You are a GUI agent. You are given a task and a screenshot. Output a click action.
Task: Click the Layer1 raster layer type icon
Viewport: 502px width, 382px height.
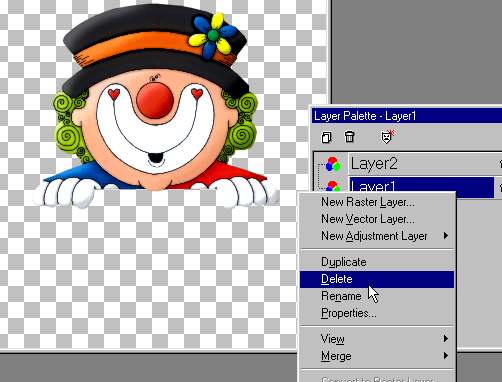coord(333,186)
